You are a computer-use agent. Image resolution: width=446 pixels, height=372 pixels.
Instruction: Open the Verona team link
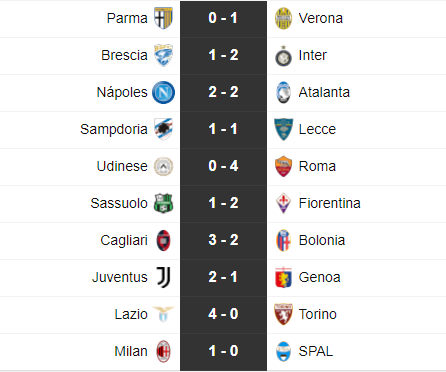[x=321, y=18]
